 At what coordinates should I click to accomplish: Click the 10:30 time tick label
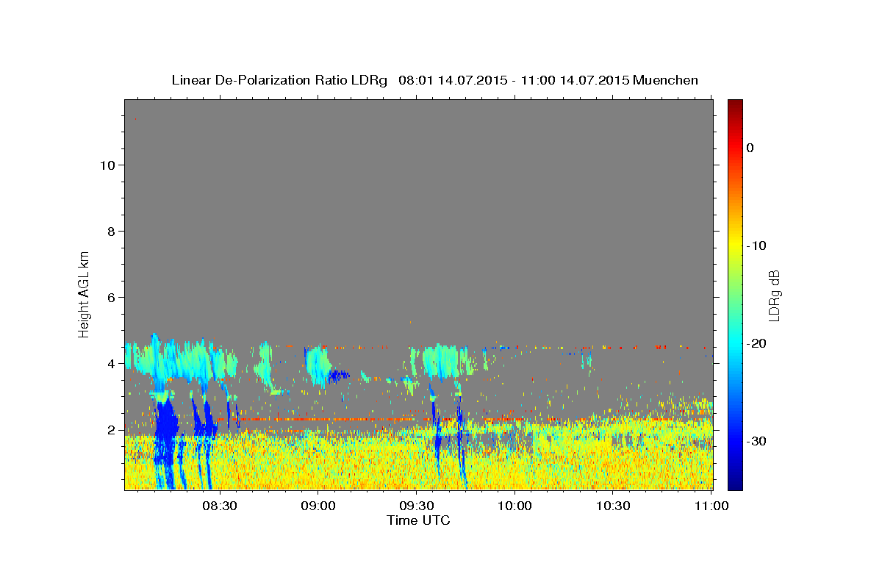tap(613, 506)
